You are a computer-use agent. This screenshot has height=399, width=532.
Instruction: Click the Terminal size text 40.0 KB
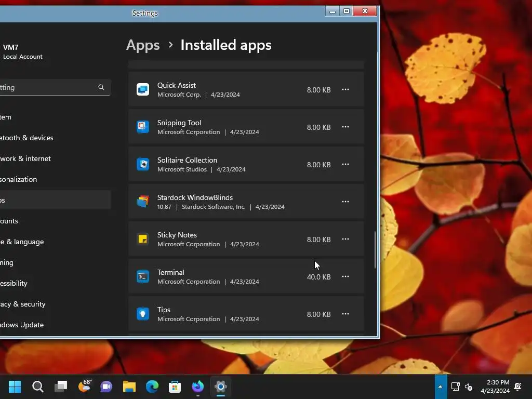tap(318, 277)
